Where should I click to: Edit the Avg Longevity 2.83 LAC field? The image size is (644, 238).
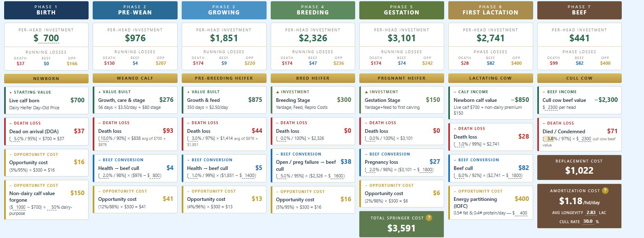coord(591,213)
